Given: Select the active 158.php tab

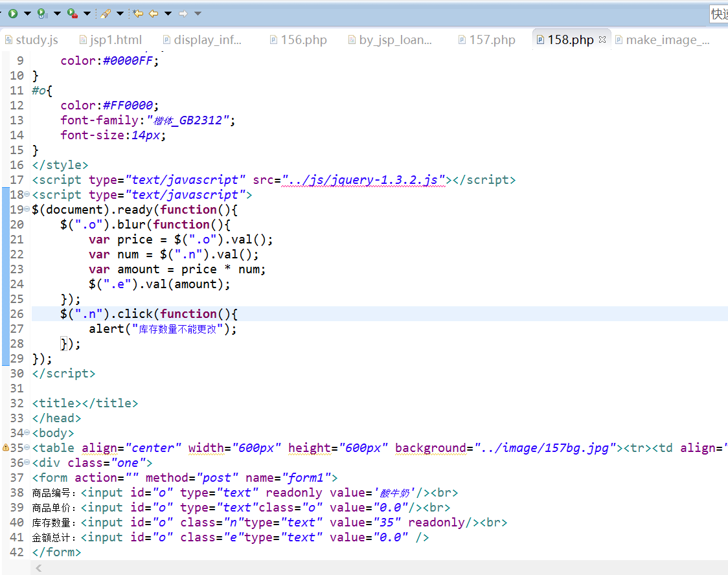Looking at the screenshot, I should coord(570,40).
